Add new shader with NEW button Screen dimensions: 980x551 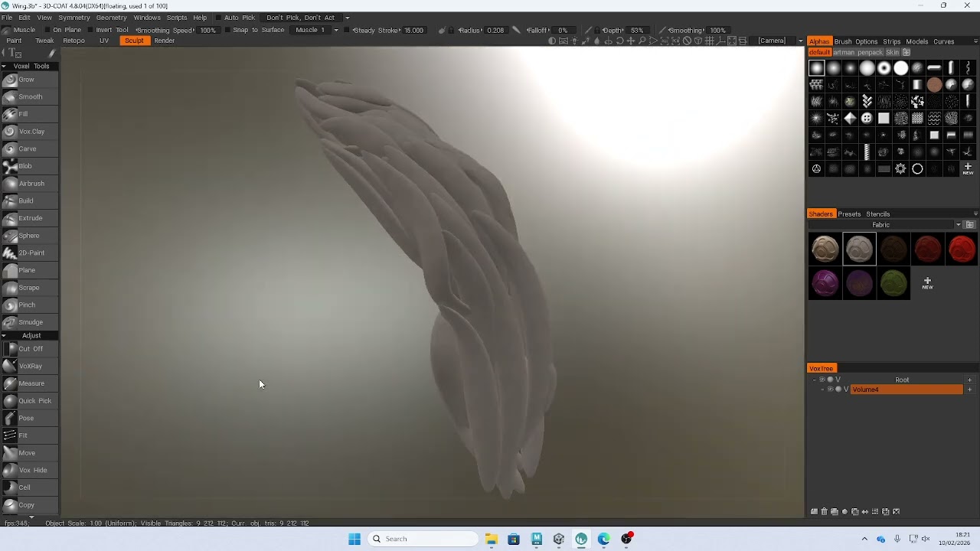coord(927,284)
